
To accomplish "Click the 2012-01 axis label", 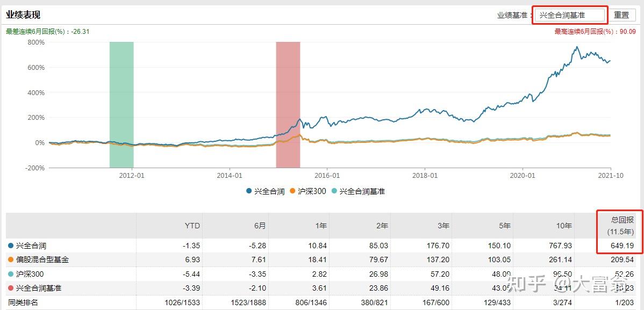I will pos(132,175).
